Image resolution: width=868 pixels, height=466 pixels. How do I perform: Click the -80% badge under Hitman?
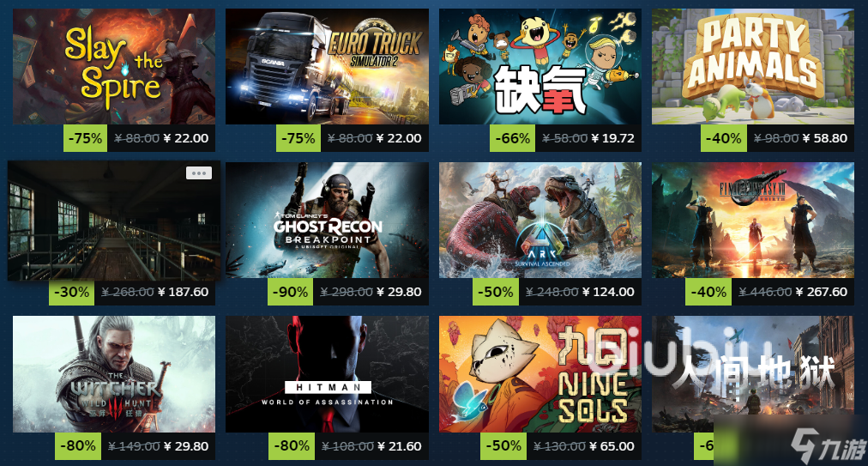pos(292,446)
